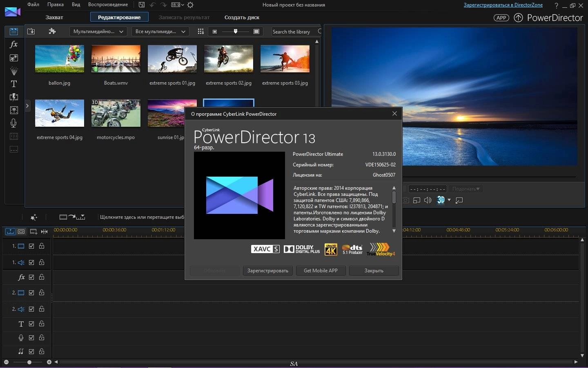
Task: Open preferences gear icon in the top bar
Action: click(190, 5)
